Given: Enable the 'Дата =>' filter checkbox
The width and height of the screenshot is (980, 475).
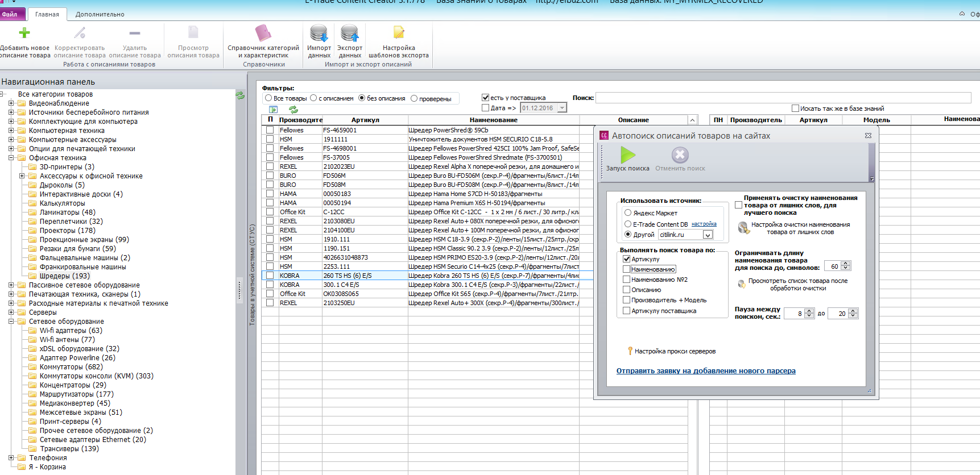Looking at the screenshot, I should pos(485,108).
